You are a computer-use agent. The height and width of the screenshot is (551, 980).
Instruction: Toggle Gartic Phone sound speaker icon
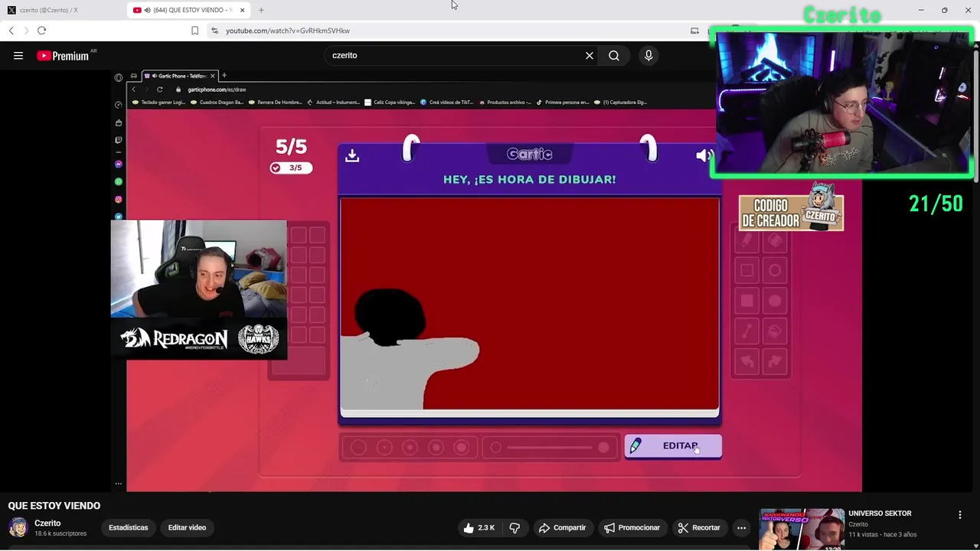[704, 155]
